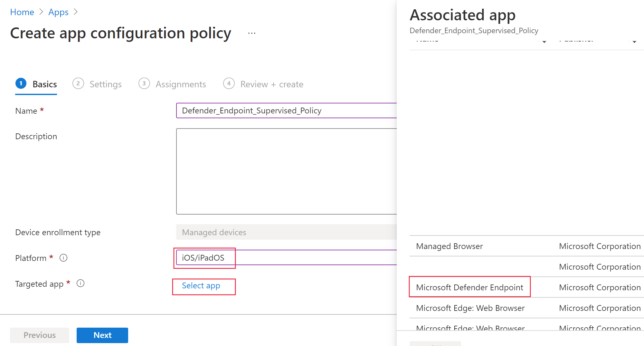Click the Next button
The image size is (644, 346).
[x=102, y=335]
